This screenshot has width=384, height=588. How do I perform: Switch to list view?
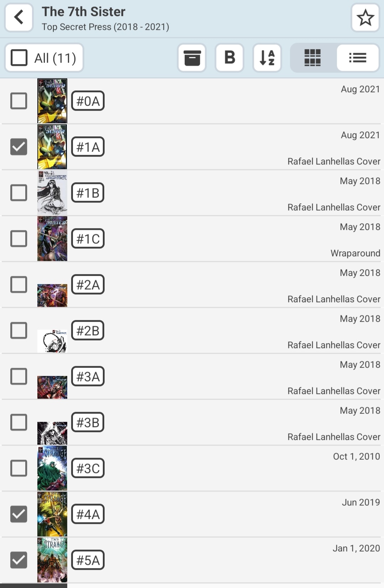tap(357, 58)
